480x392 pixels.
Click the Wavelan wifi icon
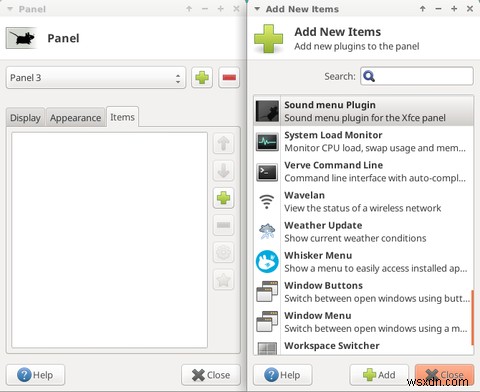point(267,201)
